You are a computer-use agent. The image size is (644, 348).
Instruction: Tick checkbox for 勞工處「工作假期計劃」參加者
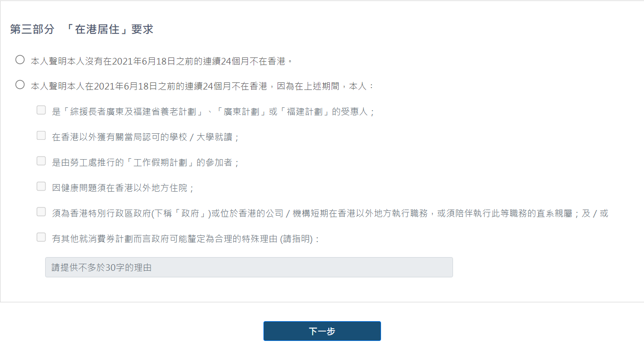pyautogui.click(x=41, y=161)
